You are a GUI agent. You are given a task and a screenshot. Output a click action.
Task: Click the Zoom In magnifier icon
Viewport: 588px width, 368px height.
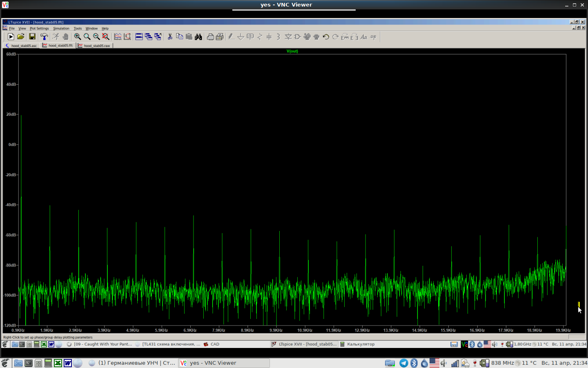(77, 37)
